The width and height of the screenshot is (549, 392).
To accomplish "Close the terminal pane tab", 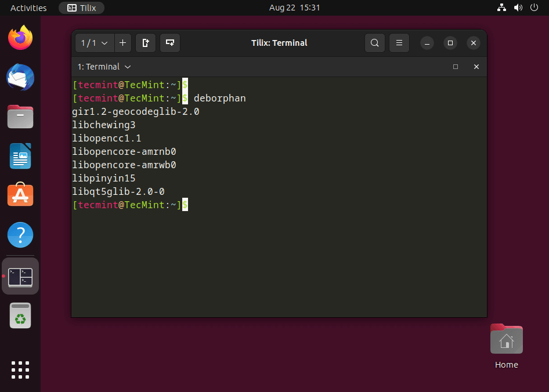I will pyautogui.click(x=476, y=67).
